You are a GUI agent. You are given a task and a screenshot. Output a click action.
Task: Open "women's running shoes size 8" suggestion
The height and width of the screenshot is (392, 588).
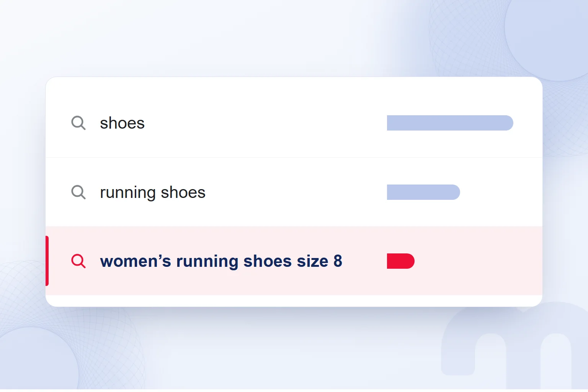(294, 261)
